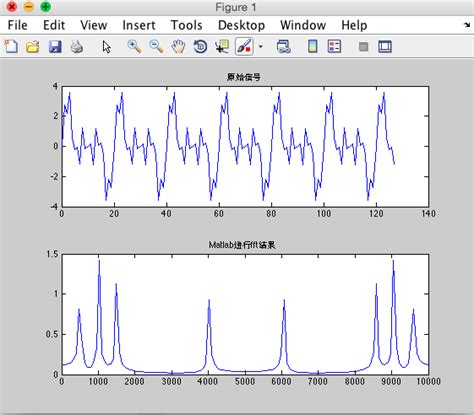The height and width of the screenshot is (415, 474).
Task: Click the New Figure icon
Action: point(11,46)
